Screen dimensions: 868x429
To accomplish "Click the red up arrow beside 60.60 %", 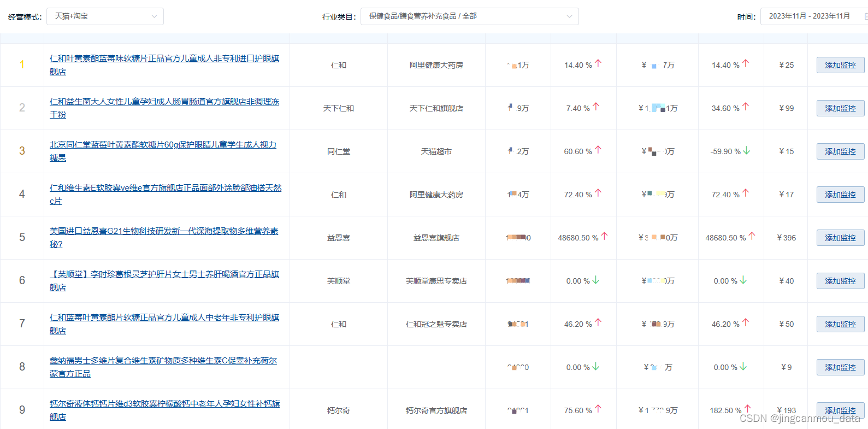I will coord(598,150).
